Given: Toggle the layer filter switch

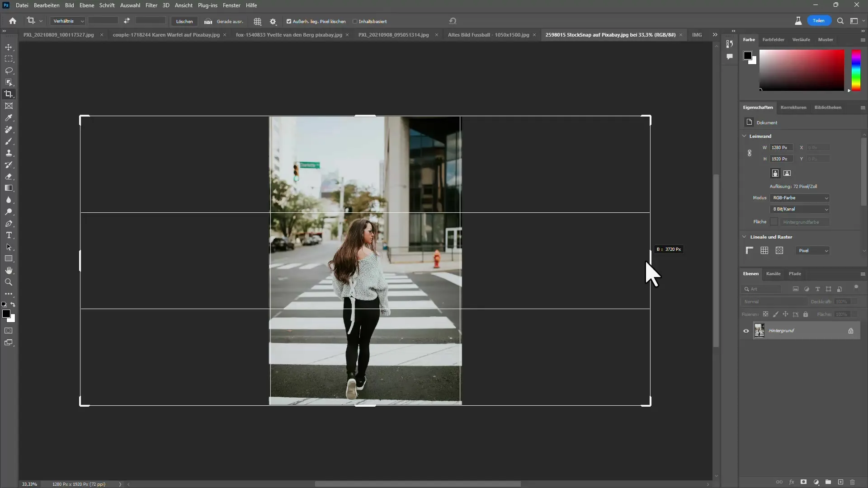Looking at the screenshot, I should tap(856, 287).
